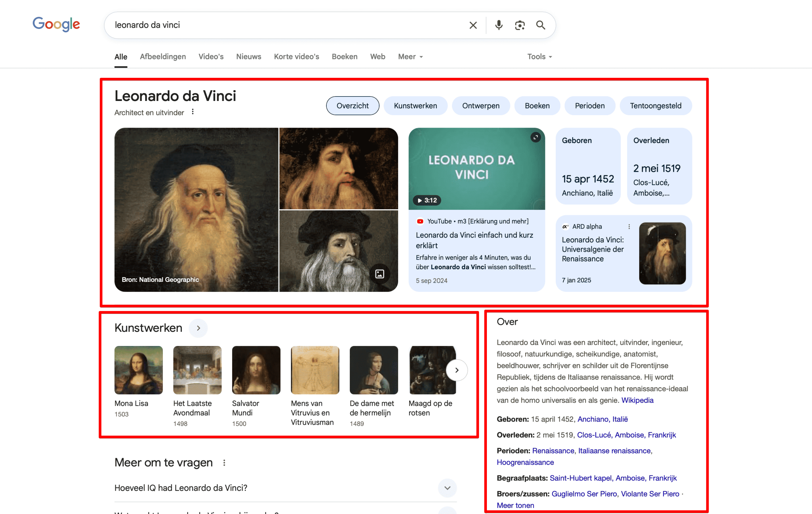
Task: Expand the question about Leonardo's IQ
Action: click(285, 488)
